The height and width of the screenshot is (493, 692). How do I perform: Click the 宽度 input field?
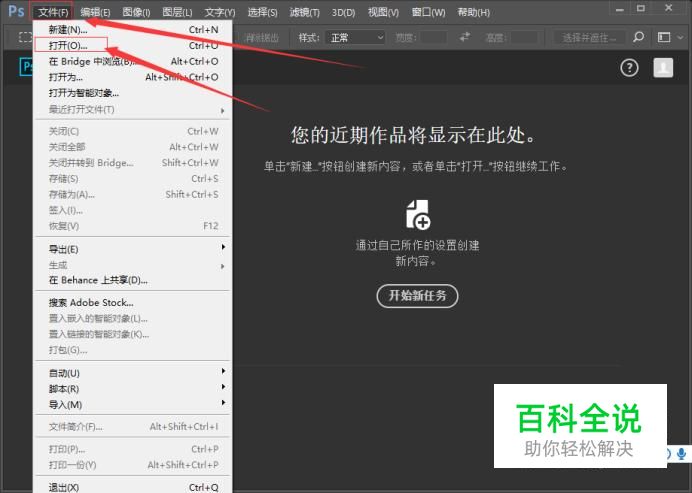point(434,38)
